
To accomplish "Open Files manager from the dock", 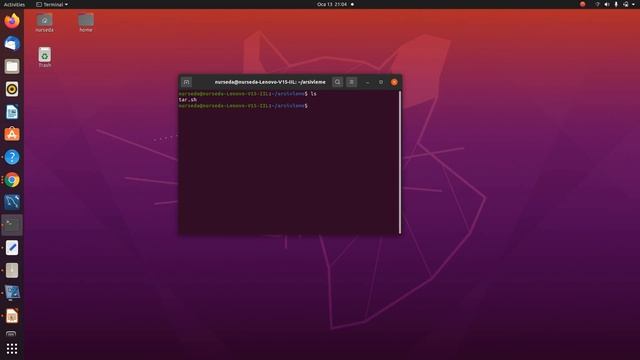I will pyautogui.click(x=12, y=66).
